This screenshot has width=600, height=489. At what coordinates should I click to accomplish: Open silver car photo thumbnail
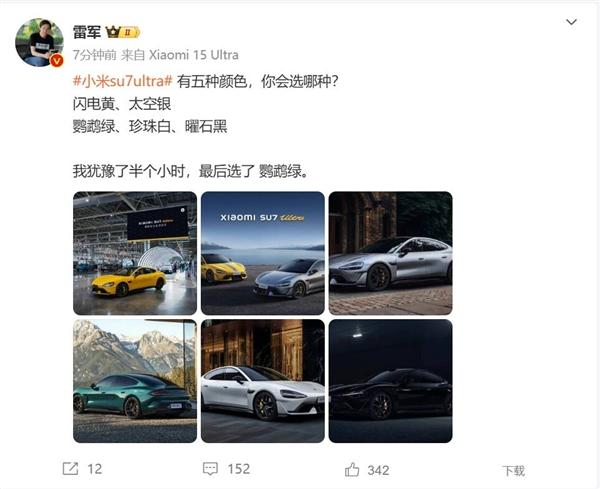point(391,253)
